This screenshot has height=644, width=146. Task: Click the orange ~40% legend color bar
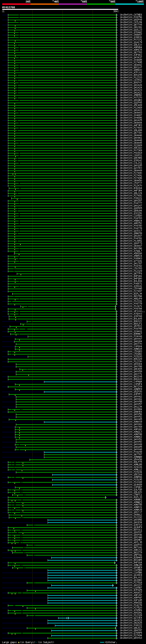pyautogui.click(x=45, y=4)
